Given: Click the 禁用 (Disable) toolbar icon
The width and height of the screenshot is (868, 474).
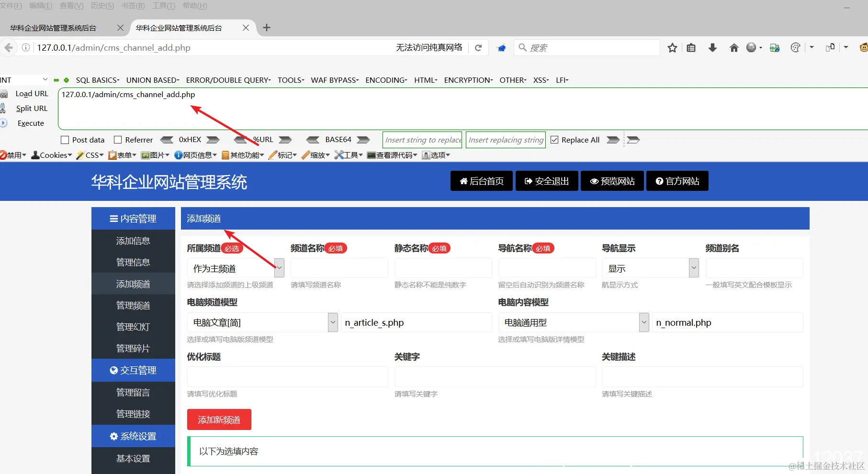Looking at the screenshot, I should pyautogui.click(x=13, y=154).
